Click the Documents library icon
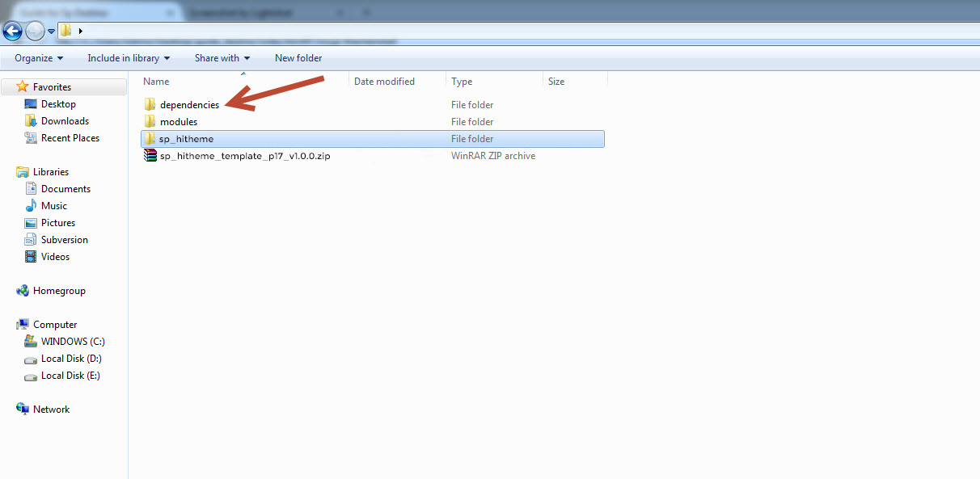 [32, 189]
